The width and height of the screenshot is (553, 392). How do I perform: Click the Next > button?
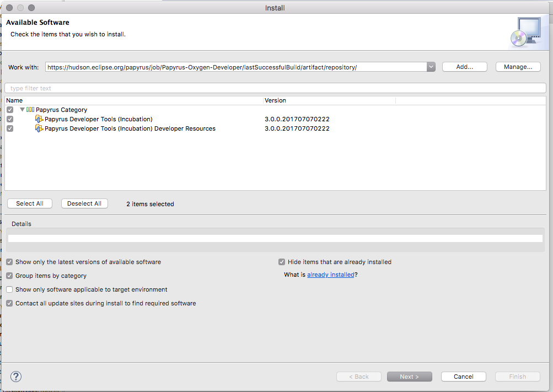[x=409, y=377]
